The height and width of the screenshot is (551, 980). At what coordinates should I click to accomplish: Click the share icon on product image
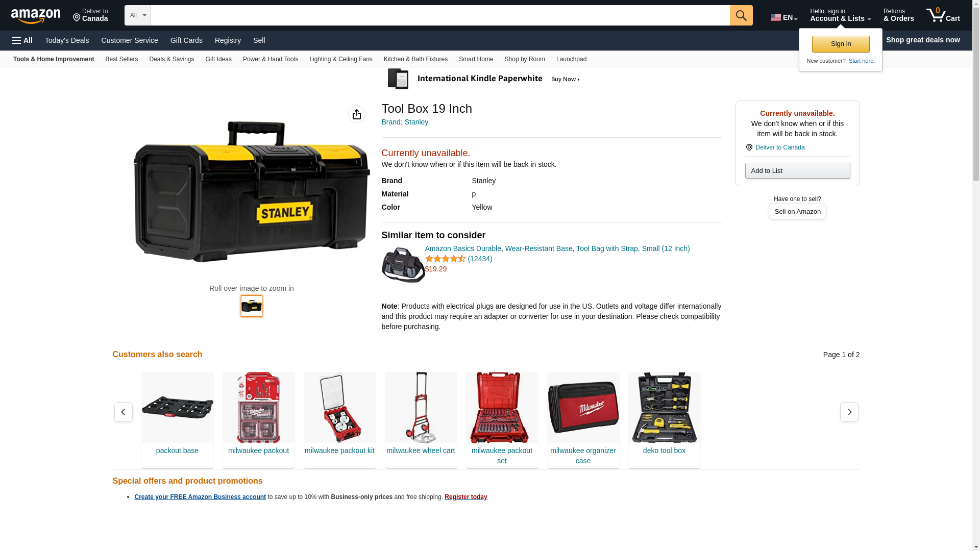point(357,114)
